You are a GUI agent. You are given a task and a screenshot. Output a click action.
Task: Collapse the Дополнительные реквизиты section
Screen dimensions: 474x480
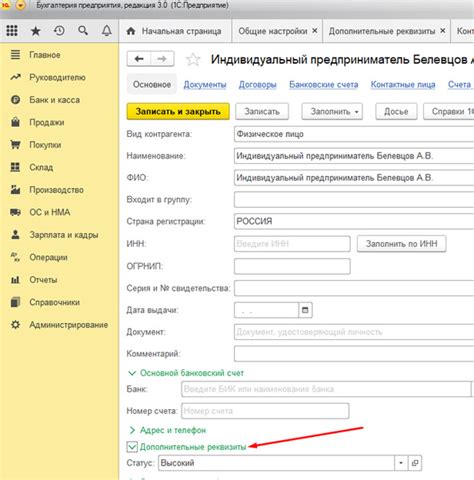tap(132, 447)
